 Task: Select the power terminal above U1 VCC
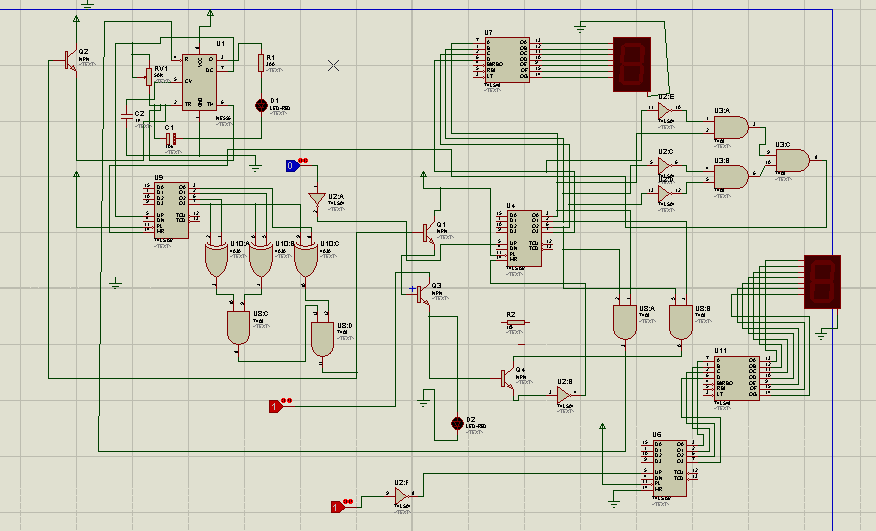(x=211, y=13)
